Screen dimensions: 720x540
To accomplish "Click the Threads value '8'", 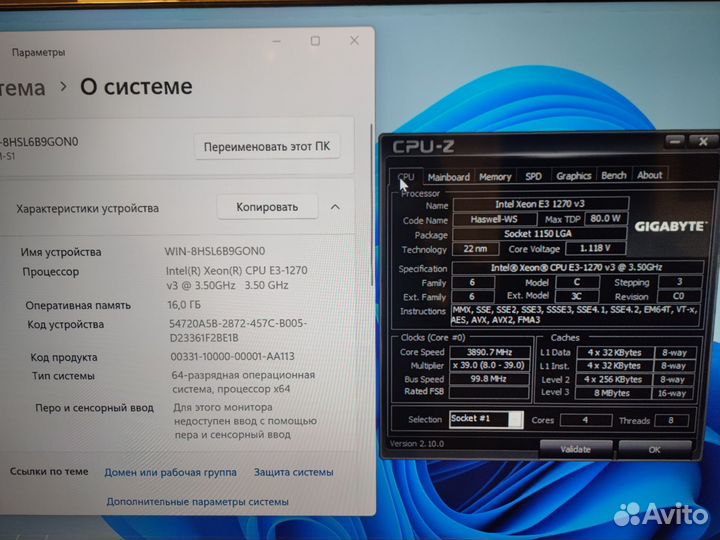I will [671, 420].
